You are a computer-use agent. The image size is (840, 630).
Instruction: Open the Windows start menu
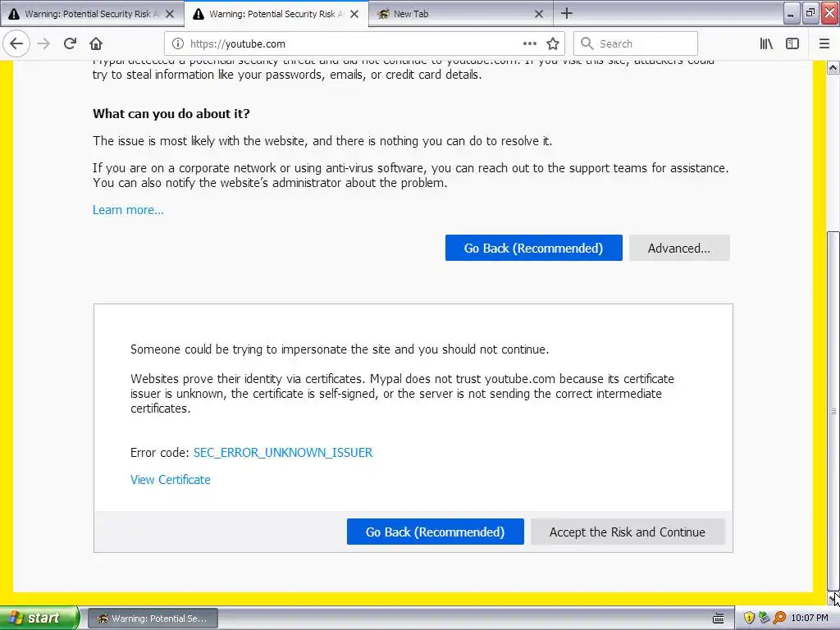39,619
